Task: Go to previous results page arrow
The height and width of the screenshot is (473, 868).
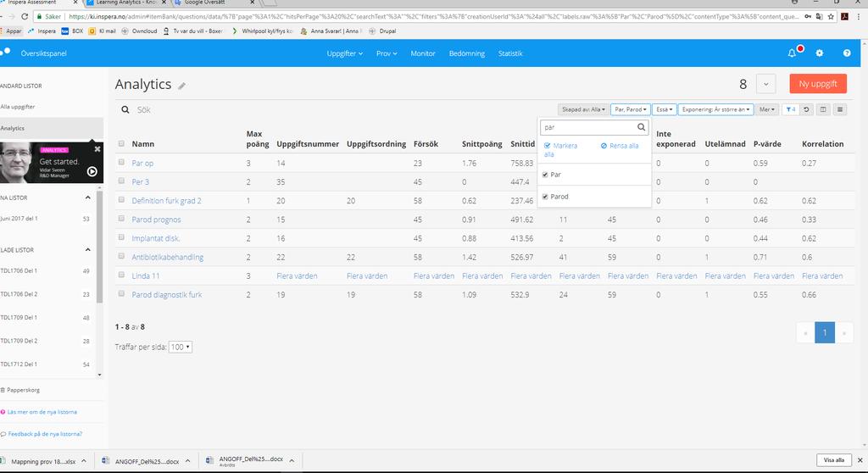Action: click(x=805, y=333)
